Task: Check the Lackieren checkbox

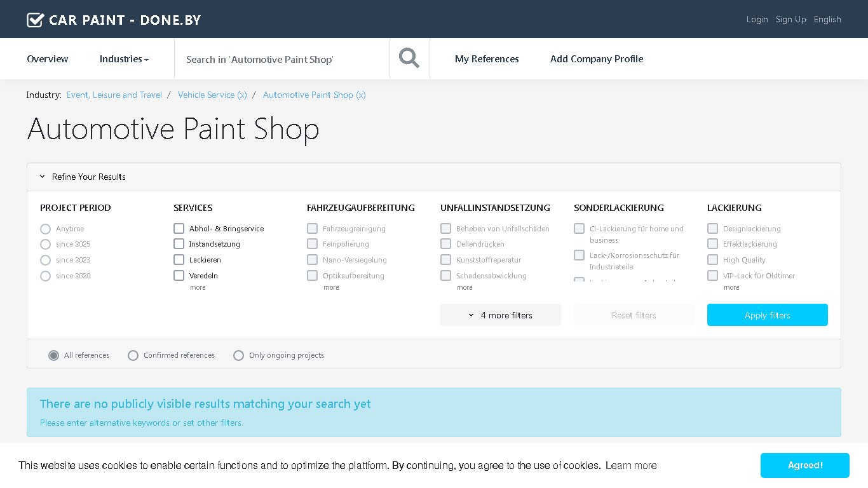Action: pyautogui.click(x=179, y=259)
